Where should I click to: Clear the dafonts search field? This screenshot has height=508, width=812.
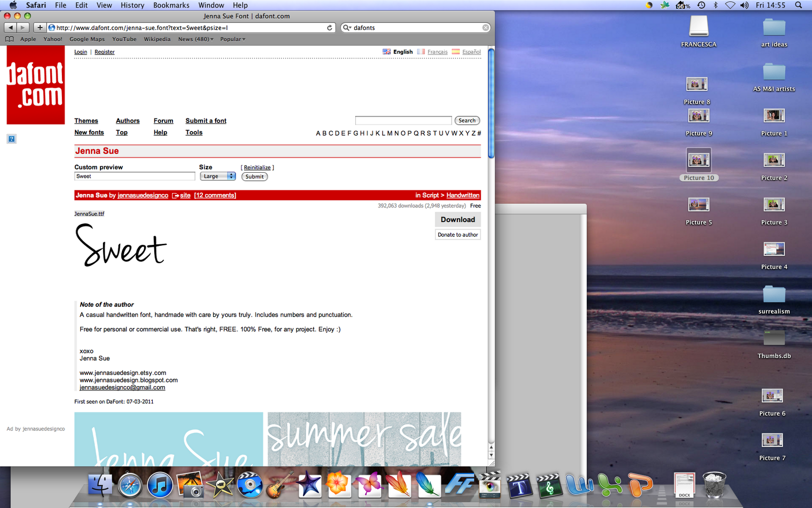pyautogui.click(x=486, y=28)
